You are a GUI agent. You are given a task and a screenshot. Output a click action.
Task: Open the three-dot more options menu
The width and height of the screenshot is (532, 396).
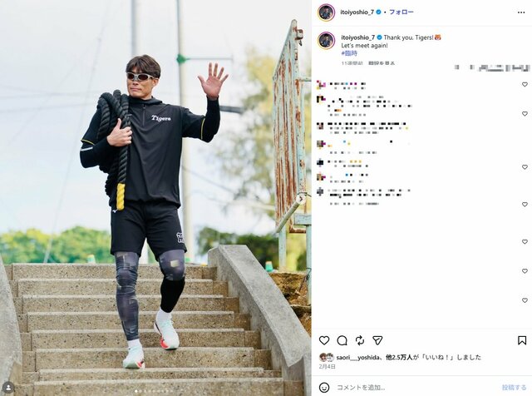[x=521, y=12]
